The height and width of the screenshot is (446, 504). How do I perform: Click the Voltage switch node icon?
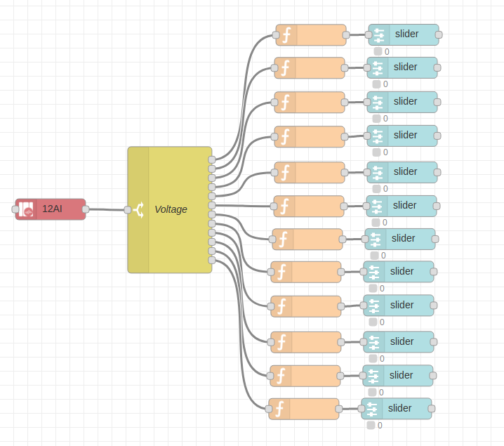click(x=138, y=209)
